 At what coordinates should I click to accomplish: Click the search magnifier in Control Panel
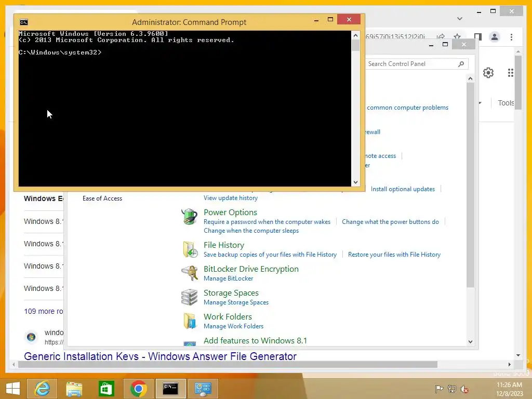pos(461,64)
